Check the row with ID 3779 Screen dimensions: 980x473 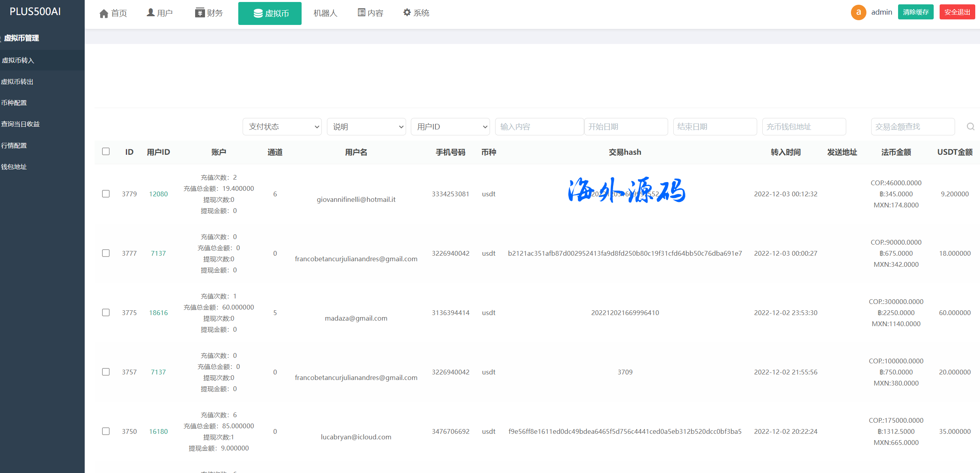(106, 194)
